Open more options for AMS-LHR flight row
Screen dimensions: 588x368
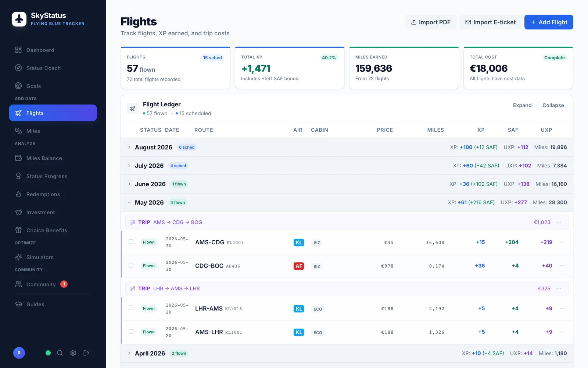point(562,332)
